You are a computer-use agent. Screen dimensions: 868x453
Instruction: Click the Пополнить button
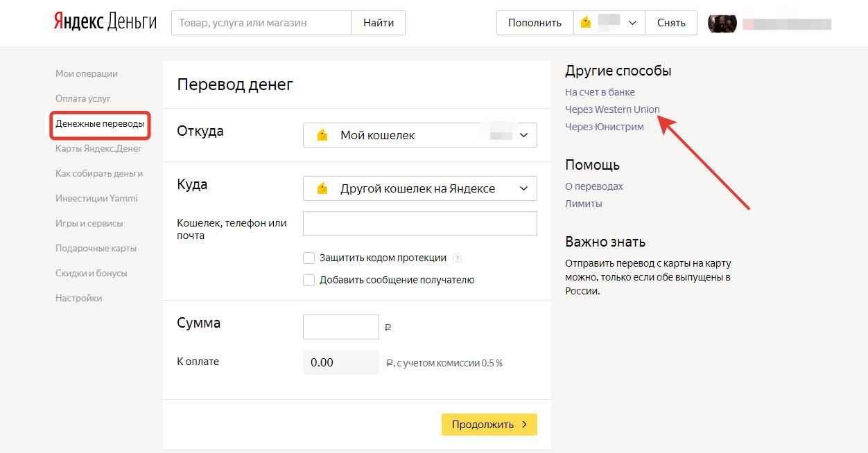535,23
